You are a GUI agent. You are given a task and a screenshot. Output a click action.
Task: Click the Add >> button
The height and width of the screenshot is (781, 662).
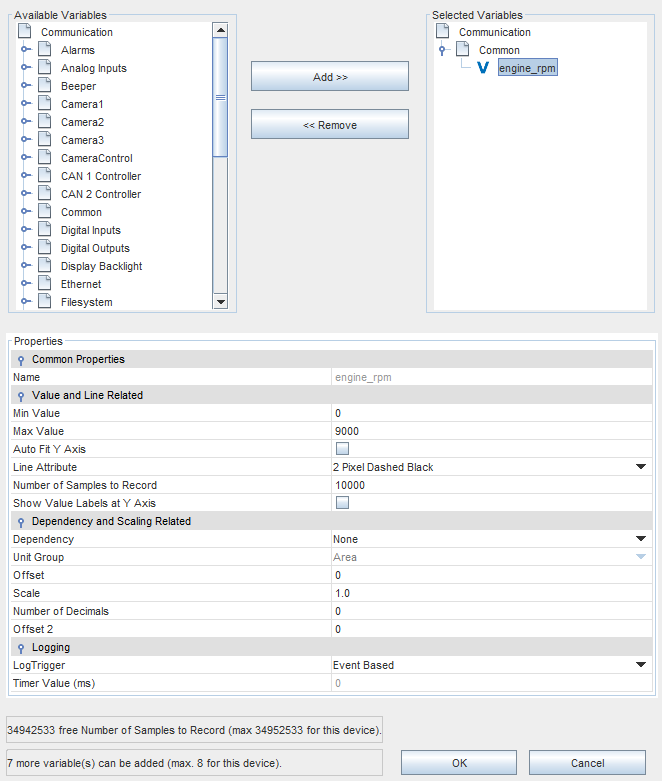pos(330,76)
